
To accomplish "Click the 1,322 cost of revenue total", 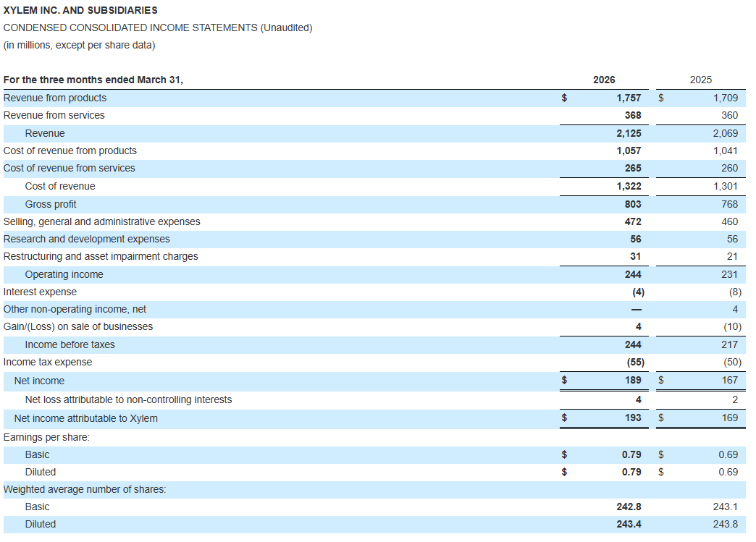I will [629, 186].
